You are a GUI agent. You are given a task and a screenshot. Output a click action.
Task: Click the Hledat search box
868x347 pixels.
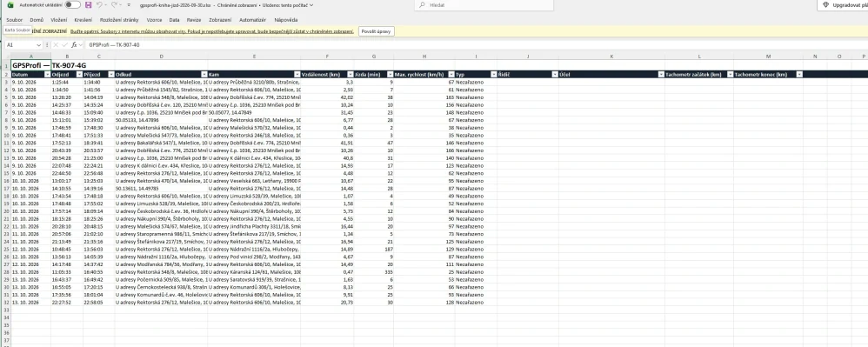[x=484, y=4]
